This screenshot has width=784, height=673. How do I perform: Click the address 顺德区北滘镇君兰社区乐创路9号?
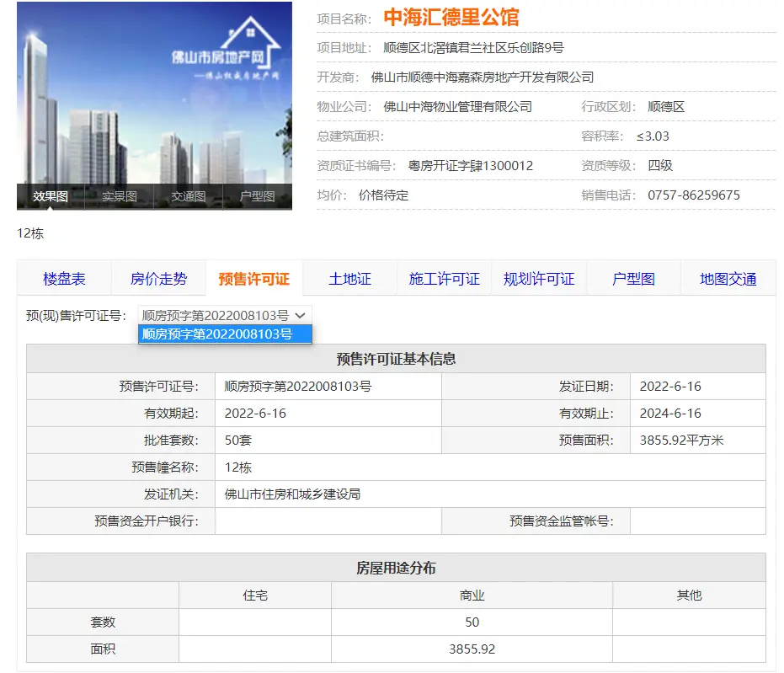[473, 47]
